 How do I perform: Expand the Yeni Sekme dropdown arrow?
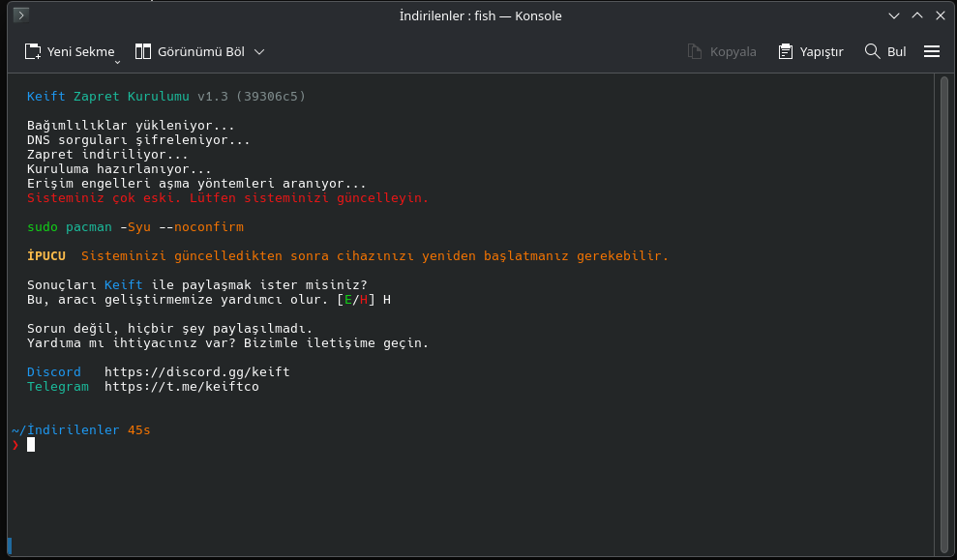tap(118, 62)
